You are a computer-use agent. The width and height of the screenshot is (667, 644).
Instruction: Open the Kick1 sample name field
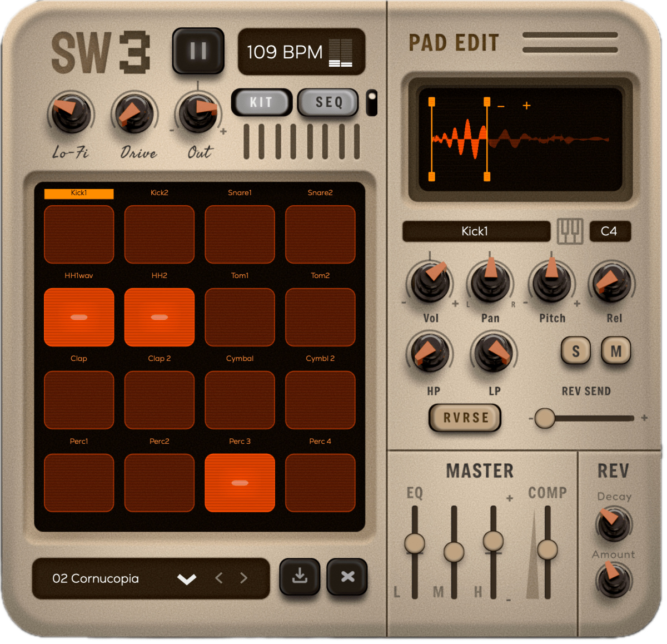pyautogui.click(x=475, y=231)
